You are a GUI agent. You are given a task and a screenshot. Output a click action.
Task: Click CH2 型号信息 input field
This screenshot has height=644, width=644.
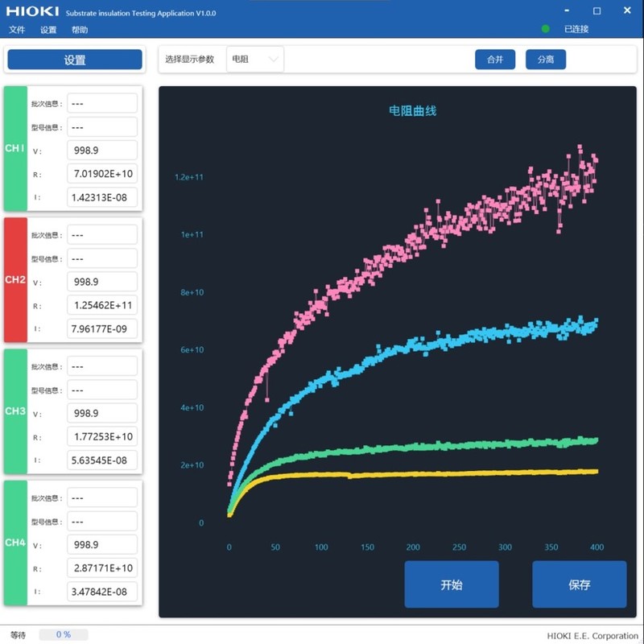click(x=101, y=258)
